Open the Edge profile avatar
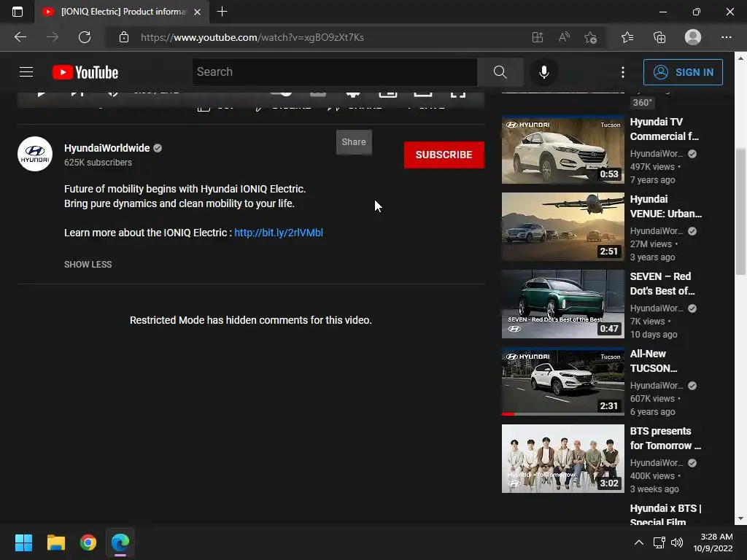 693,37
